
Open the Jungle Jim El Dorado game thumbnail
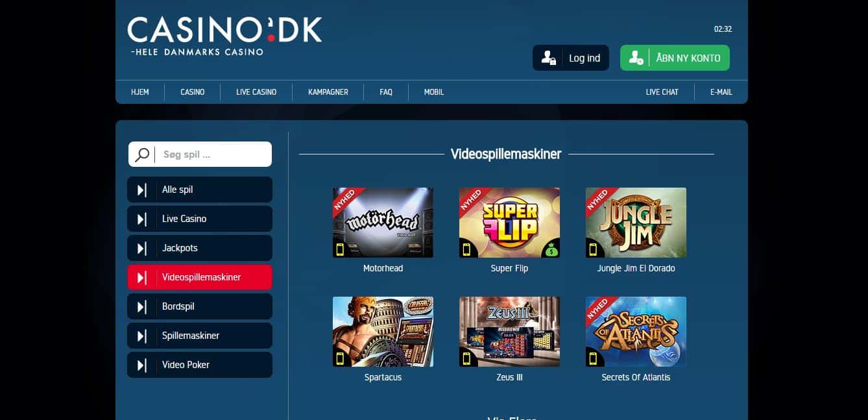coord(636,223)
